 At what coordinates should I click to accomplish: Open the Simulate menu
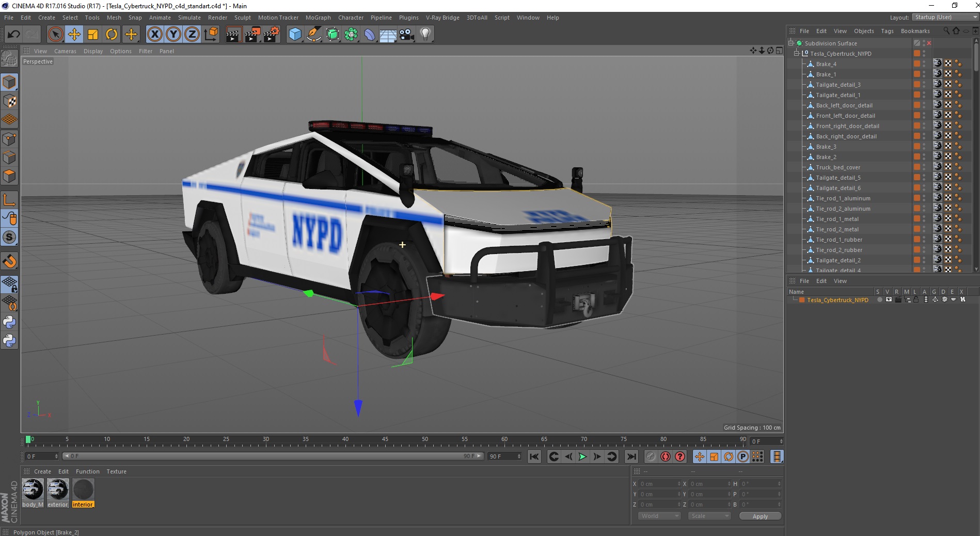click(189, 18)
